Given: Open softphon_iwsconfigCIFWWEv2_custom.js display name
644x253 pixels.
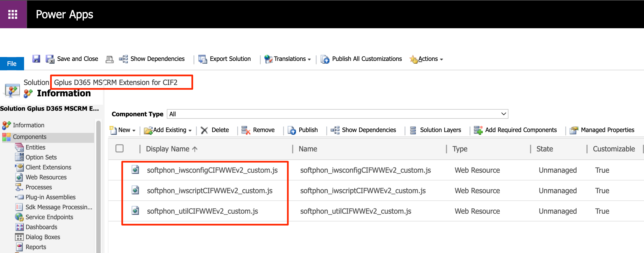Looking at the screenshot, I should [212, 170].
